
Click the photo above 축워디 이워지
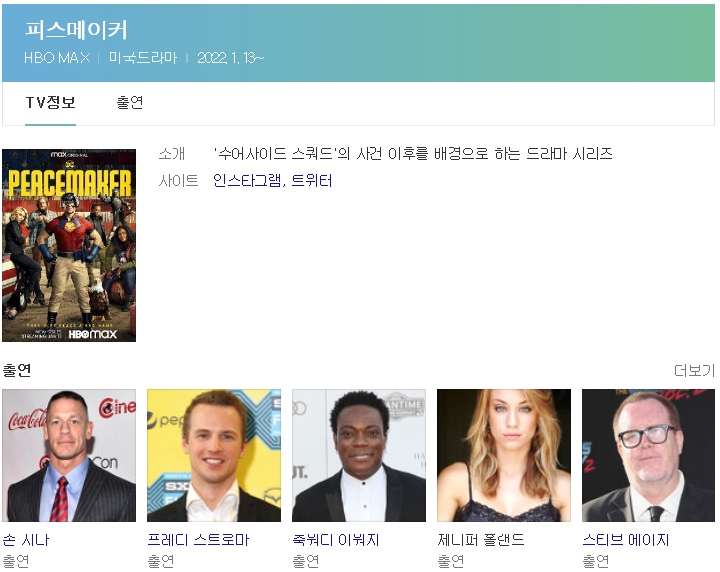359,455
